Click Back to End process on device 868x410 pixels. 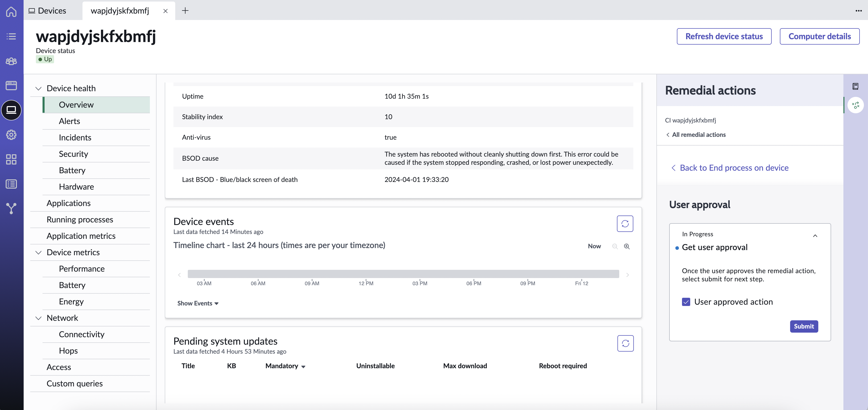pos(729,168)
